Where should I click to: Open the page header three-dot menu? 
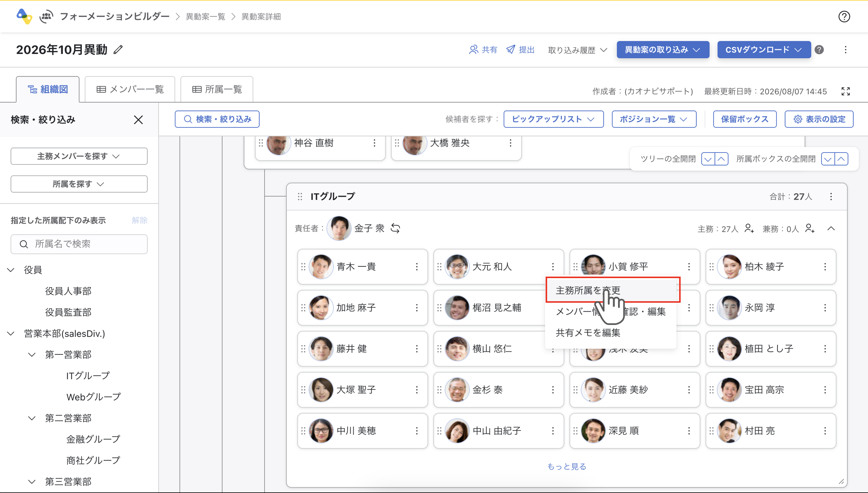(845, 50)
